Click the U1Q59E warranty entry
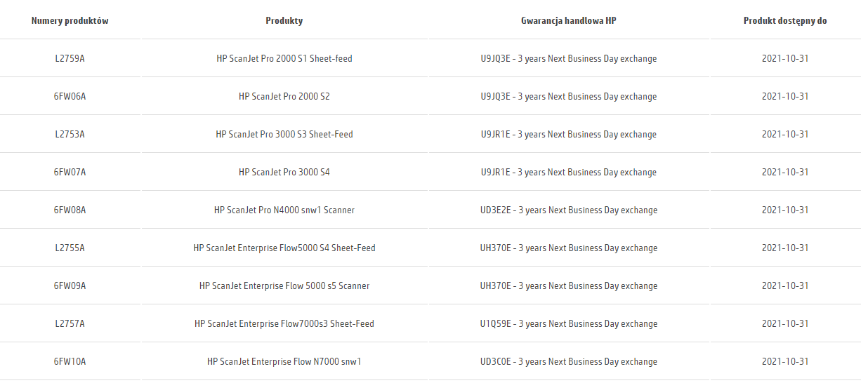This screenshot has width=868, height=383. tap(569, 323)
